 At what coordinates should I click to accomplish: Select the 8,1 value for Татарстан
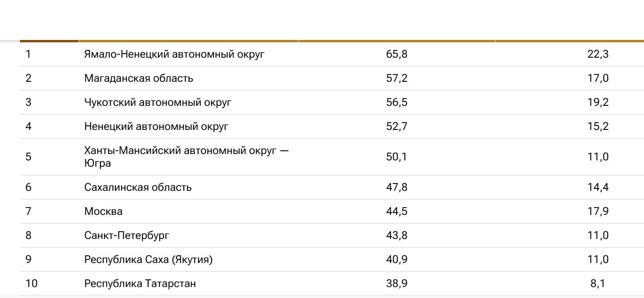point(599,283)
